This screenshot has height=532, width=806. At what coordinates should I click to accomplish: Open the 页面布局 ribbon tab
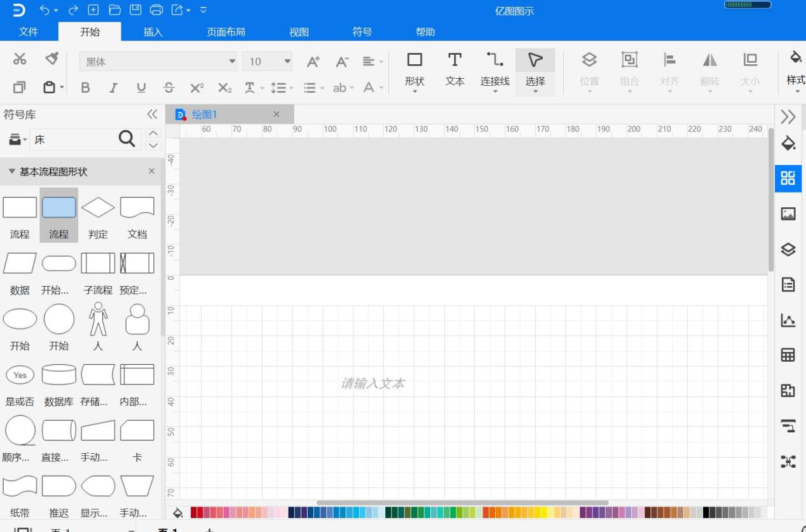[226, 32]
